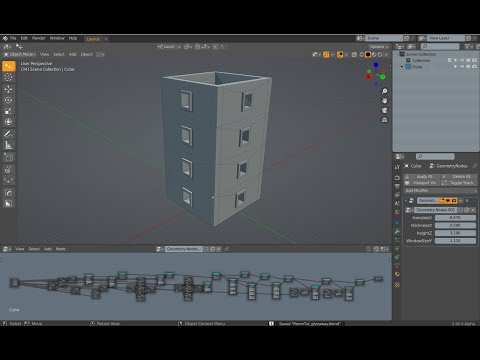Choose the Rotate tool
Screen dimensions: 480x360
point(8,100)
